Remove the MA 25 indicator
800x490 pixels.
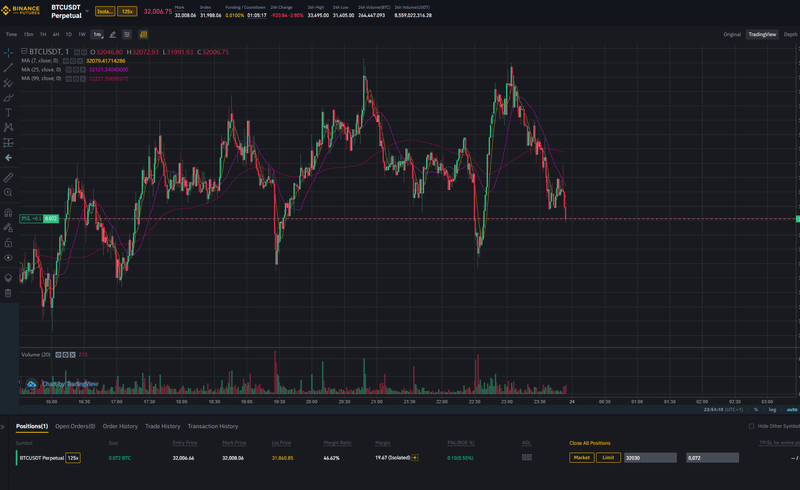(x=83, y=69)
